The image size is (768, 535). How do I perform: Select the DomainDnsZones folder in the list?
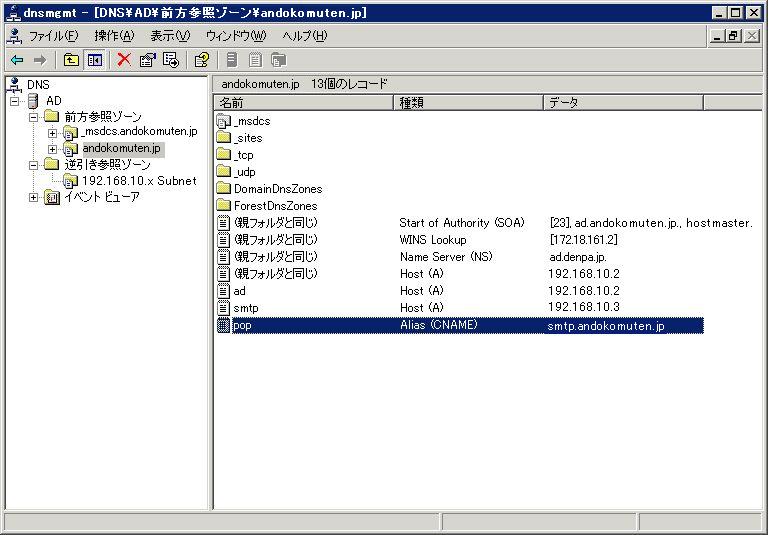[278, 189]
